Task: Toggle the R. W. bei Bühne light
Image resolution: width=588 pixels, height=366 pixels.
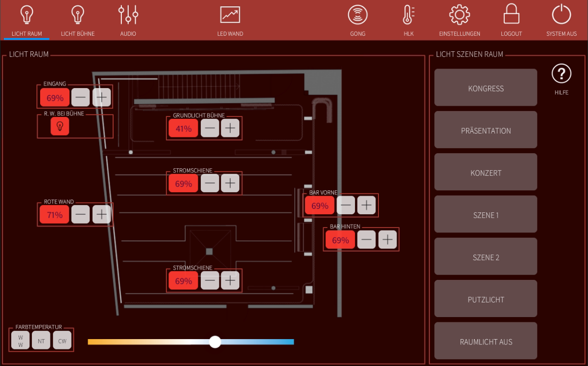Action: pos(60,127)
